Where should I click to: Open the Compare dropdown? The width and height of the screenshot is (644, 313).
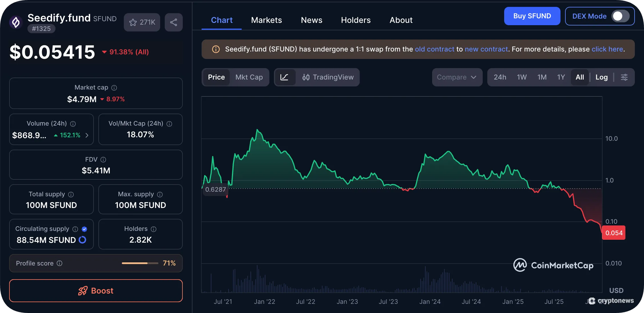tap(457, 77)
